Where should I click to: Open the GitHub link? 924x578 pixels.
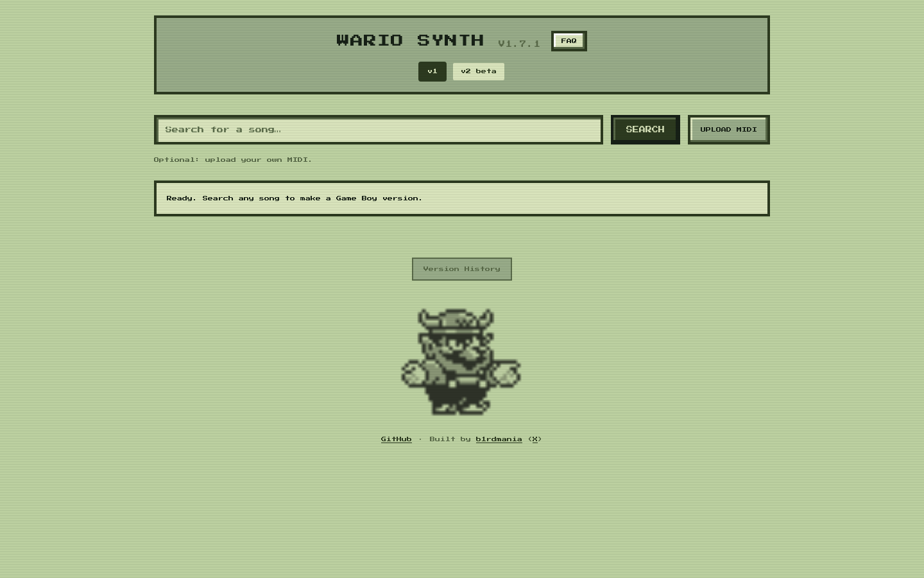(396, 439)
